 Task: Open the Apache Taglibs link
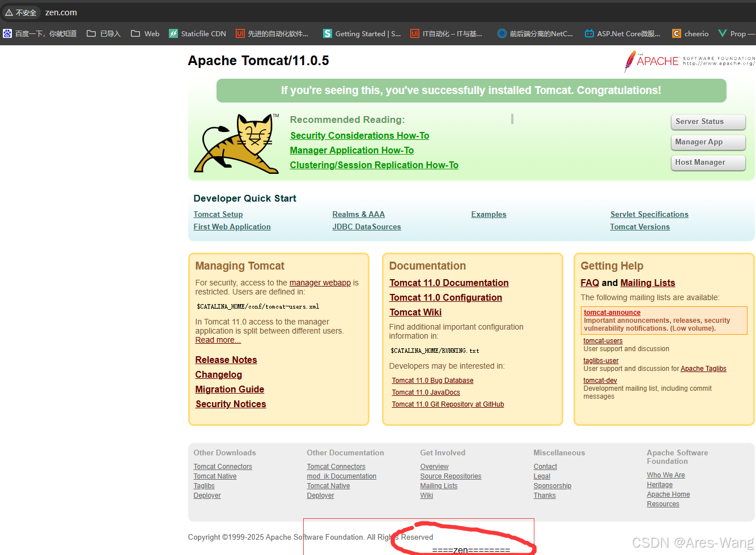point(703,369)
